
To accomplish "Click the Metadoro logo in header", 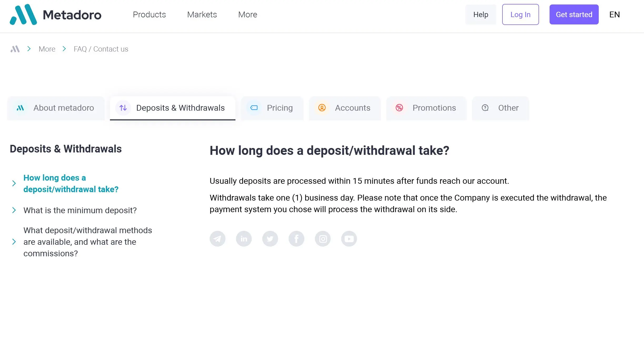I will tap(56, 14).
